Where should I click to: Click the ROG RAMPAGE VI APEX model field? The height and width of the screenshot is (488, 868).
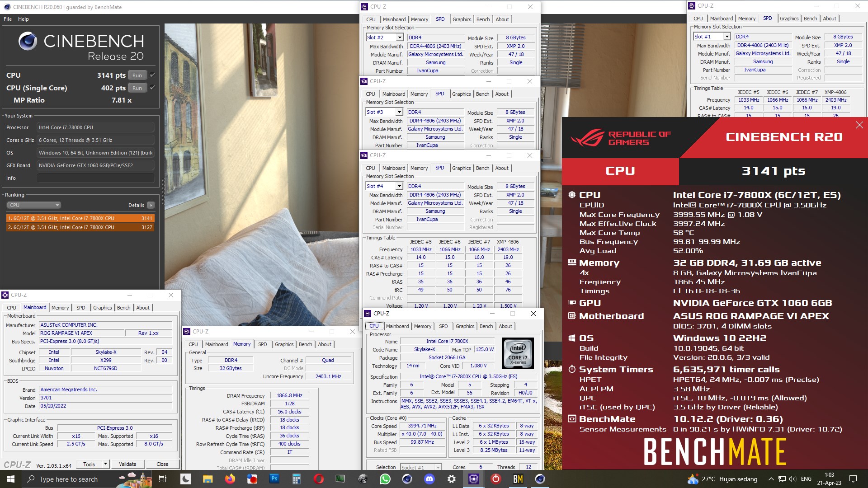coord(81,333)
